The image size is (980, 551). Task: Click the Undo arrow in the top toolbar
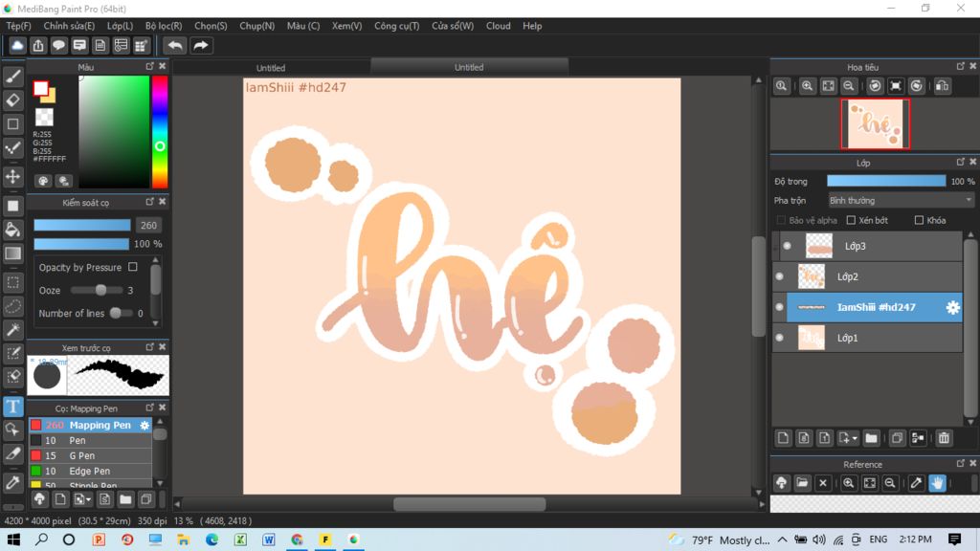click(x=175, y=46)
